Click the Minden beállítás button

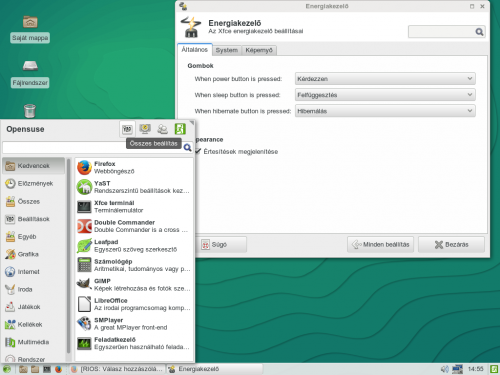(380, 244)
